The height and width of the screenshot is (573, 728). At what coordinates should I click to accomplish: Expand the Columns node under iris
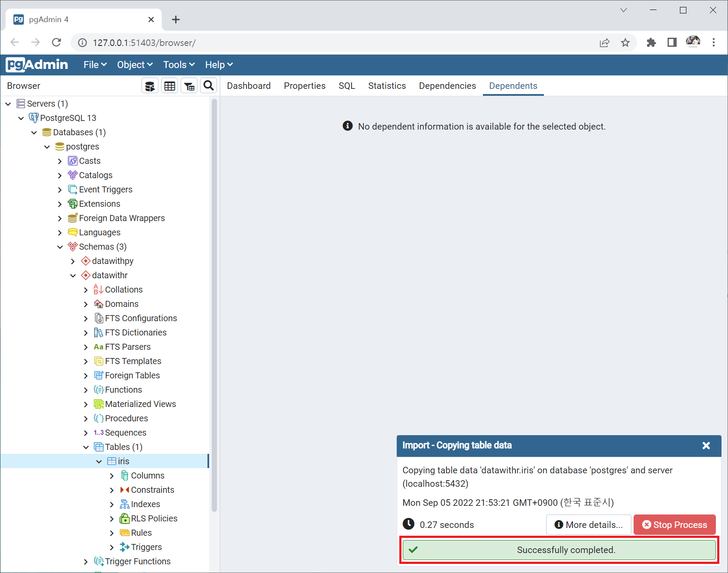point(112,475)
